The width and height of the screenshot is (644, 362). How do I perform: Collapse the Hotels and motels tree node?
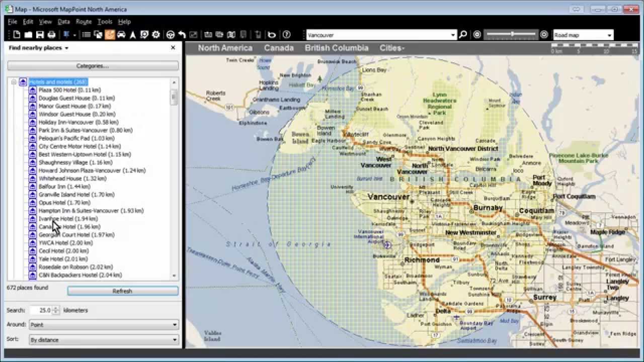[14, 82]
